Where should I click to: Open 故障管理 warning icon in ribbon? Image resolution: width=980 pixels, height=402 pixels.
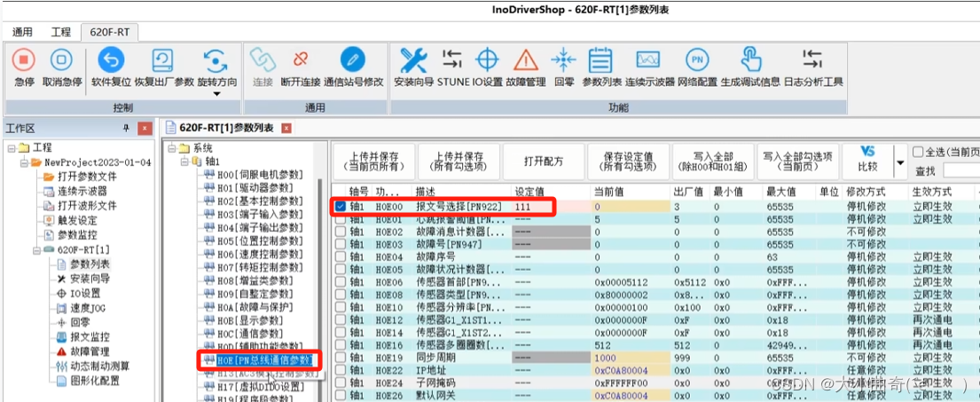click(526, 60)
